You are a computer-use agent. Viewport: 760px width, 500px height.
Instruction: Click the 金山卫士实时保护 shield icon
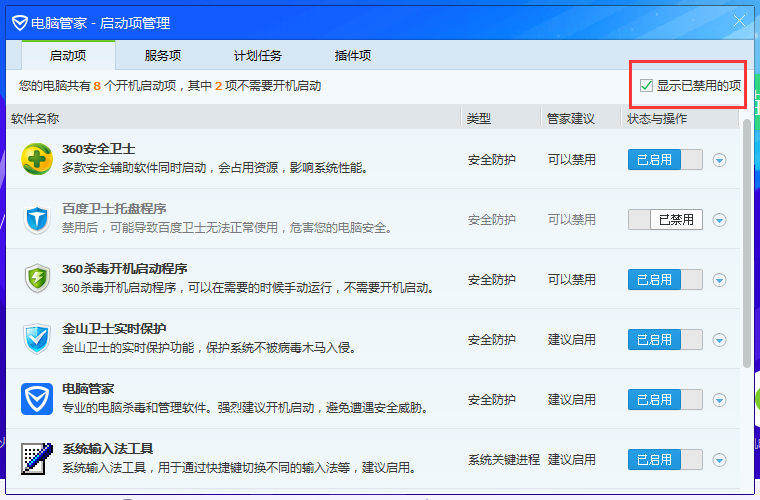coord(37,339)
